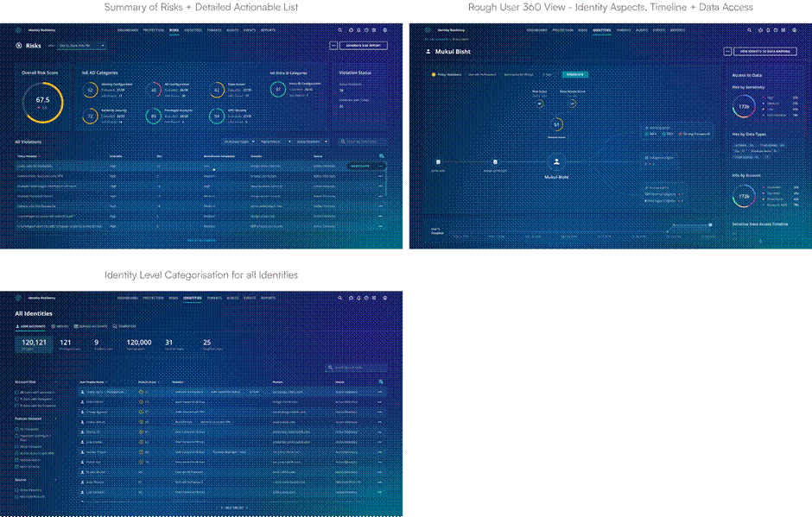The height and width of the screenshot is (517, 812).
Task: Click the View Identity to Data Mapping button
Action: [x=768, y=52]
